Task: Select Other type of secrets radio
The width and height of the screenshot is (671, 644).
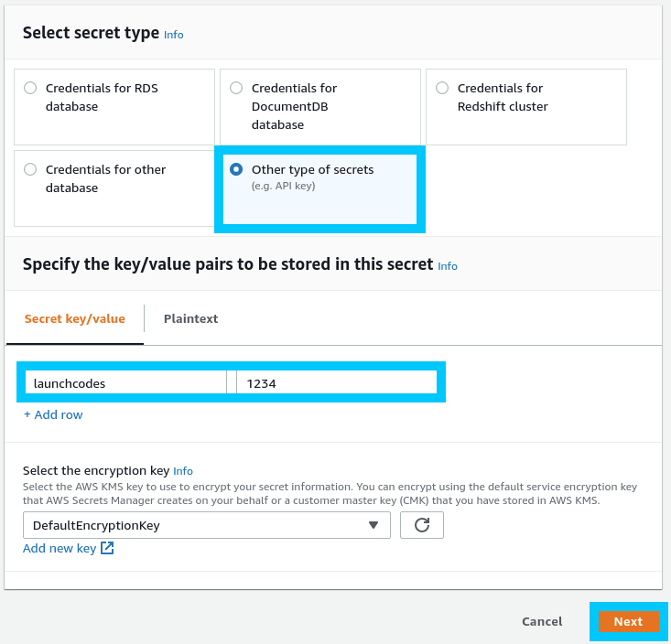Action: [x=236, y=169]
